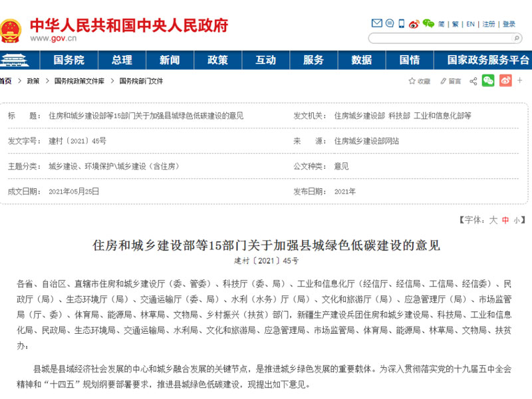Click into the site search field

pyautogui.click(x=439, y=39)
